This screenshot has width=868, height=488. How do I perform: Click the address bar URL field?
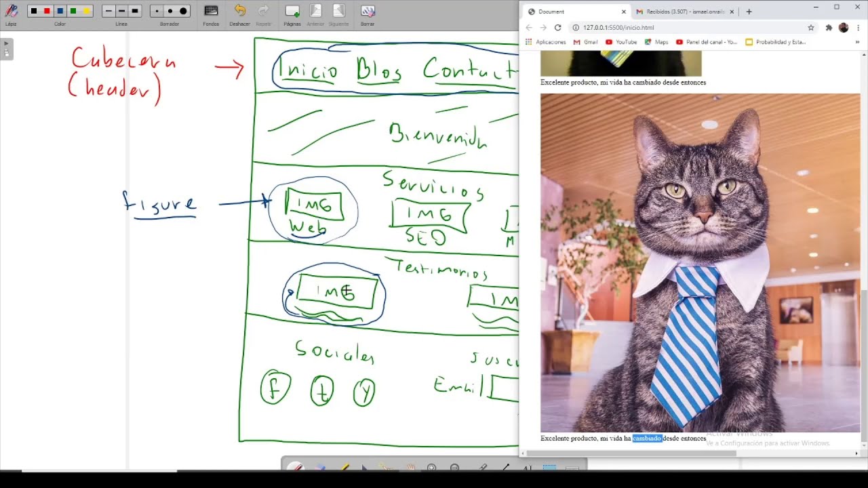(x=692, y=28)
